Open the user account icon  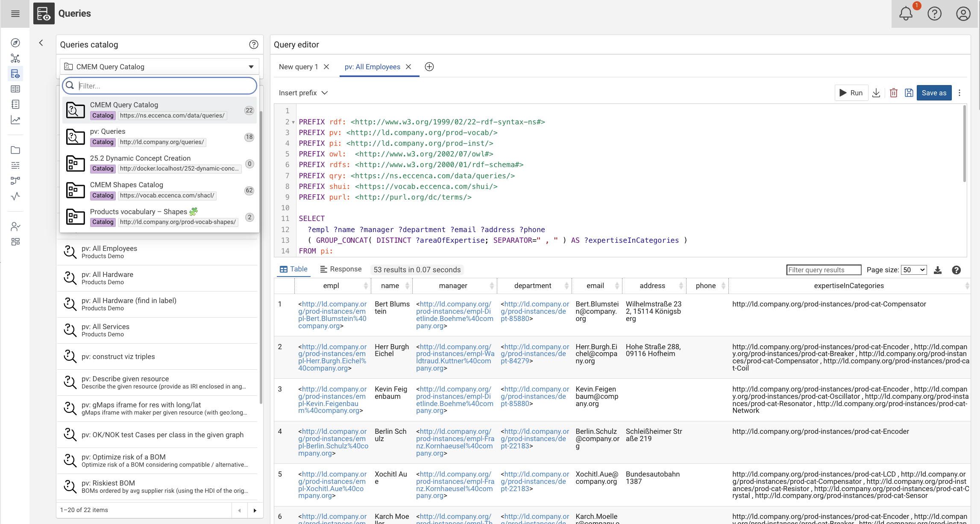[963, 14]
